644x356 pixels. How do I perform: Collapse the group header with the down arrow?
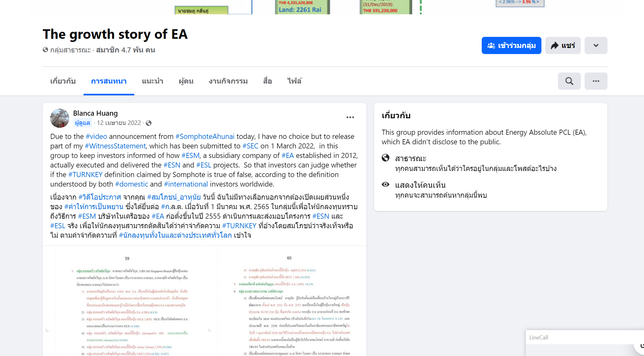[596, 45]
